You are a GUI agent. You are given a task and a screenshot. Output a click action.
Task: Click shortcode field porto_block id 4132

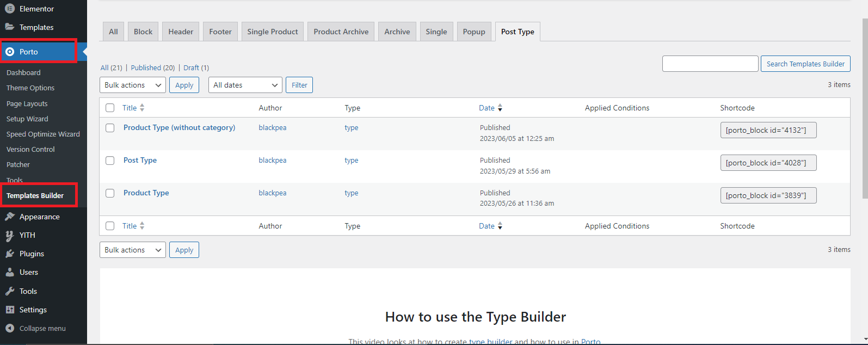[768, 130]
